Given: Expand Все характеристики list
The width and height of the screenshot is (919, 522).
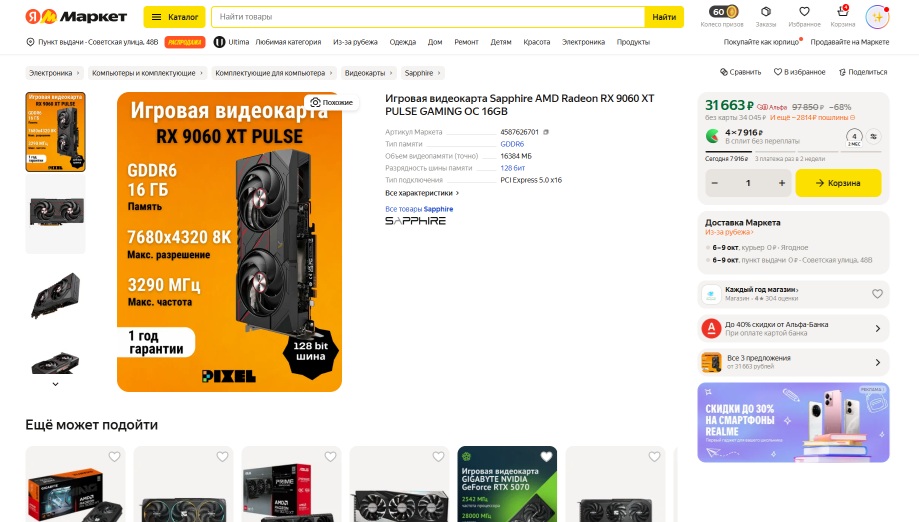Looking at the screenshot, I should (x=422, y=193).
